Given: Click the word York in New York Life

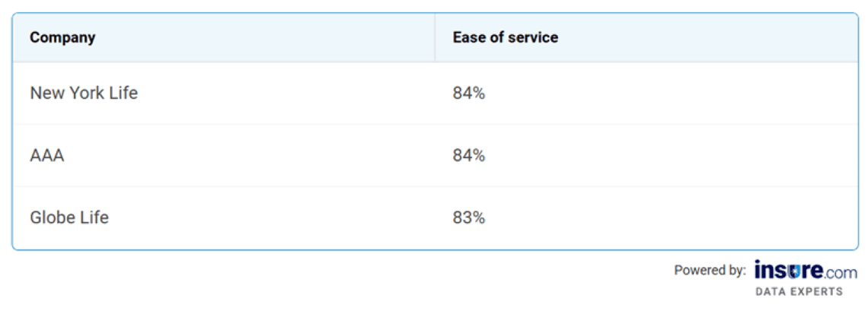Looking at the screenshot, I should [87, 94].
